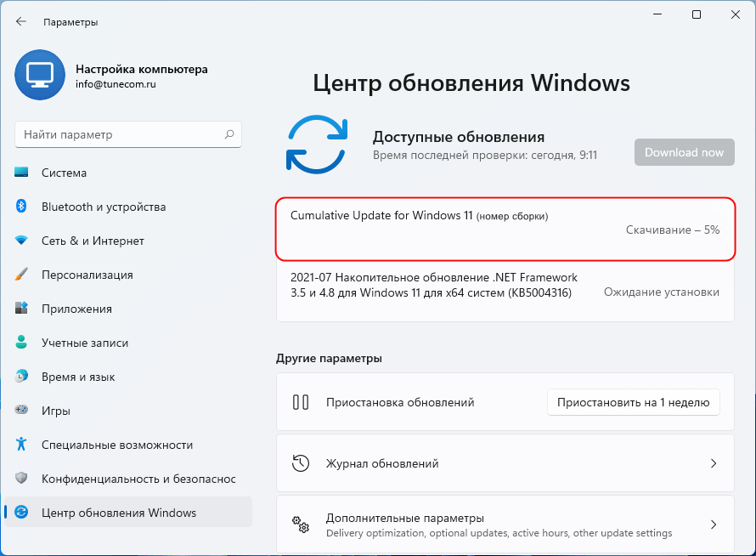Viewport: 756px width, 556px height.
Task: Open Время и язык section
Action: 127,377
